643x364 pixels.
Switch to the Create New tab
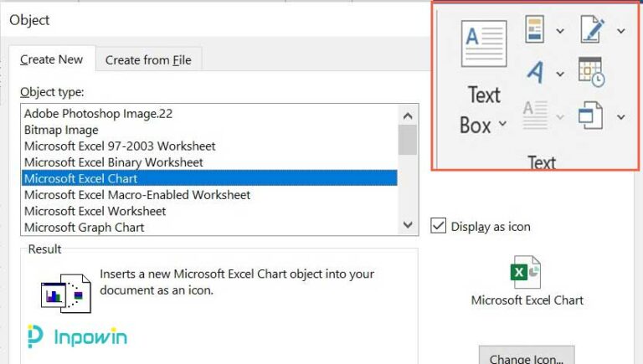pos(52,59)
